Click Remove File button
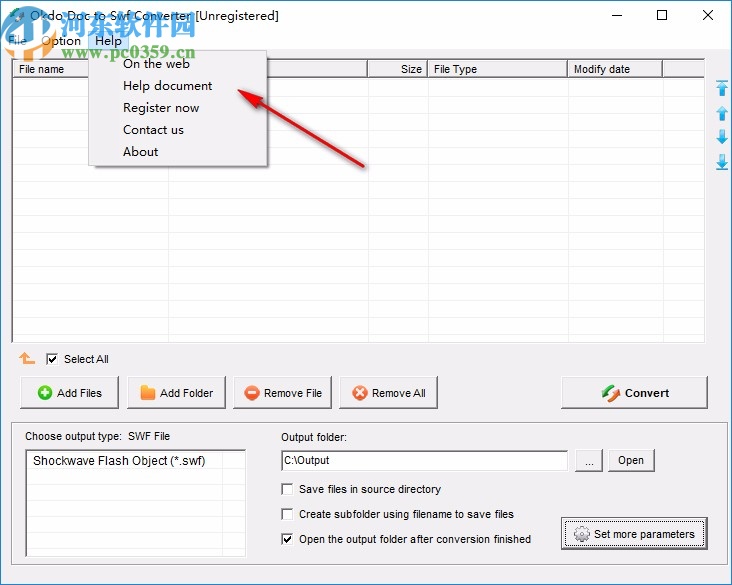 pos(282,393)
